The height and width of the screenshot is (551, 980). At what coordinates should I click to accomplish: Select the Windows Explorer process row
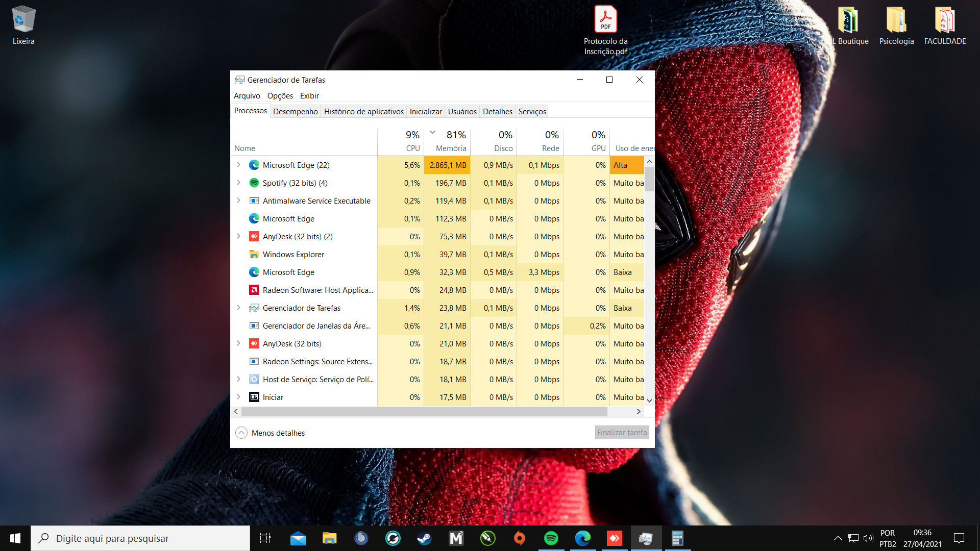(x=437, y=254)
